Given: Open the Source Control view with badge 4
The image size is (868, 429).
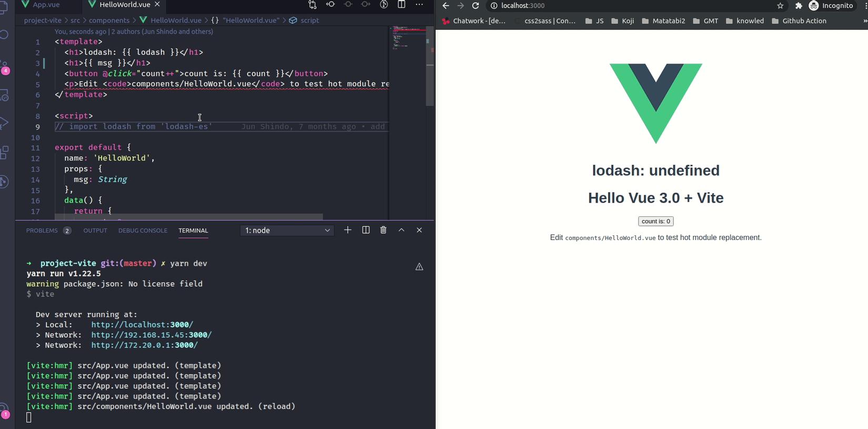Looking at the screenshot, I should coord(4,67).
